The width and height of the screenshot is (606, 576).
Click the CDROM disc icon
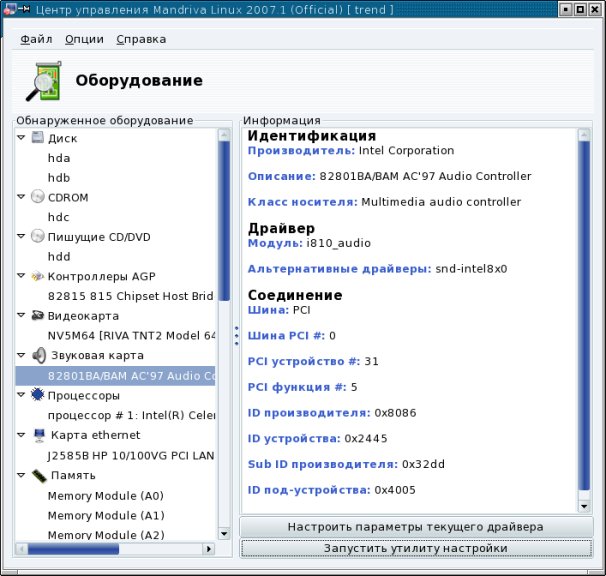(37, 196)
